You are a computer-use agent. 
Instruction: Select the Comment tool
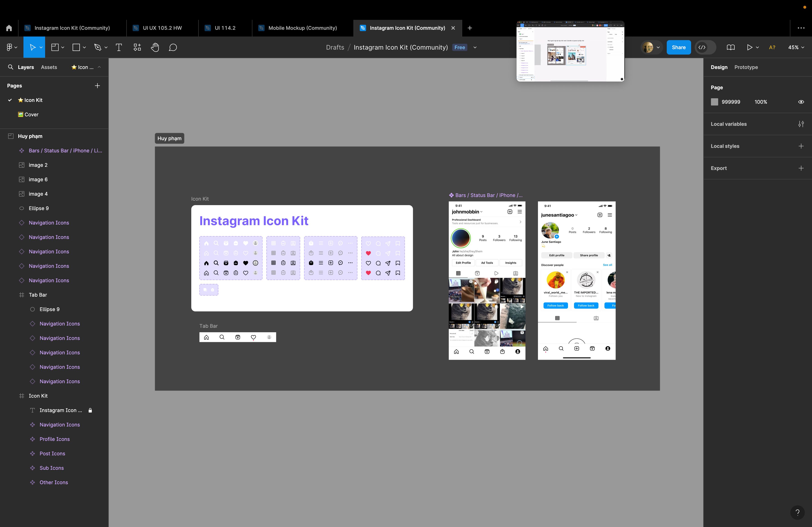[173, 47]
